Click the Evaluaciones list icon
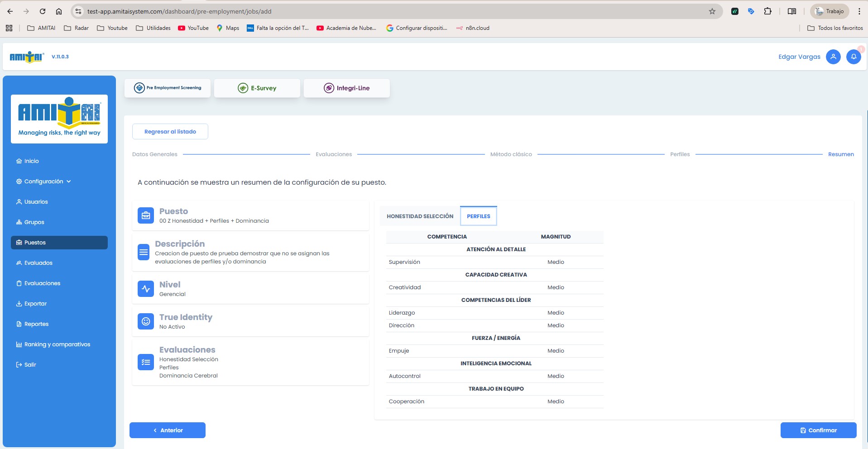Viewport: 868px width, 449px height. pos(146,362)
